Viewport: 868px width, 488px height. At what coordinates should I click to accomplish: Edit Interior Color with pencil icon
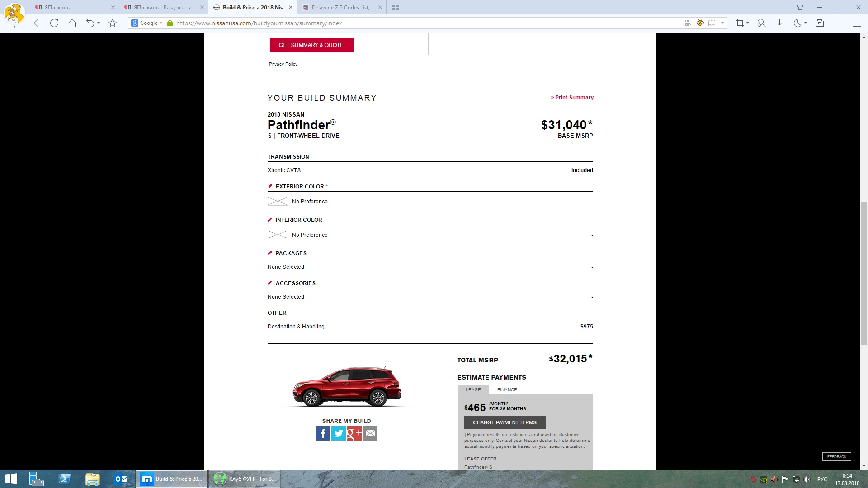pos(270,220)
